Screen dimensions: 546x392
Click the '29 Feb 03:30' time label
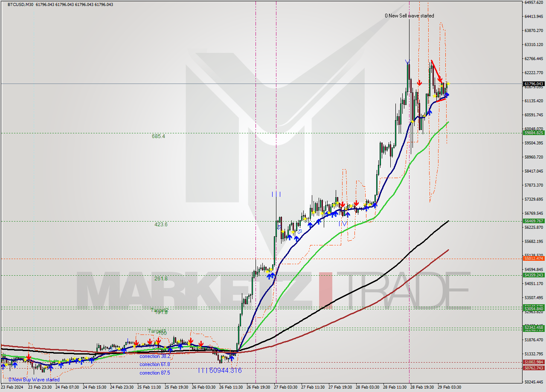(x=450, y=388)
